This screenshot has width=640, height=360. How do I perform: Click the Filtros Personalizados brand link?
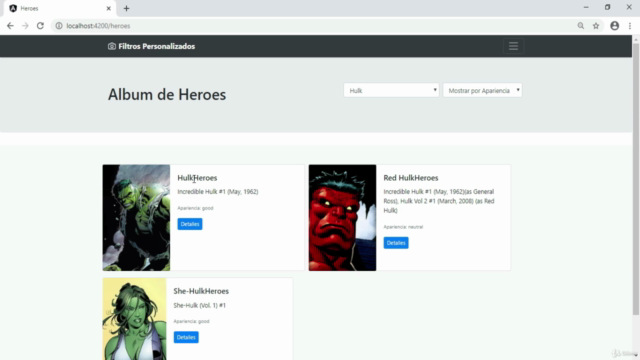coord(156,46)
